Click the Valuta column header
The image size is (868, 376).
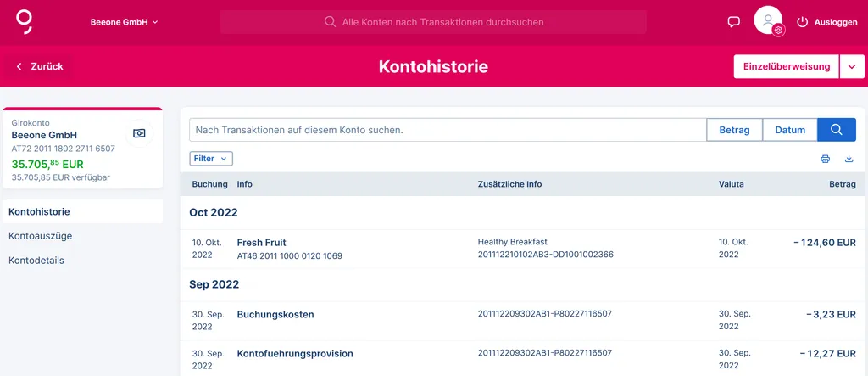pyautogui.click(x=732, y=184)
